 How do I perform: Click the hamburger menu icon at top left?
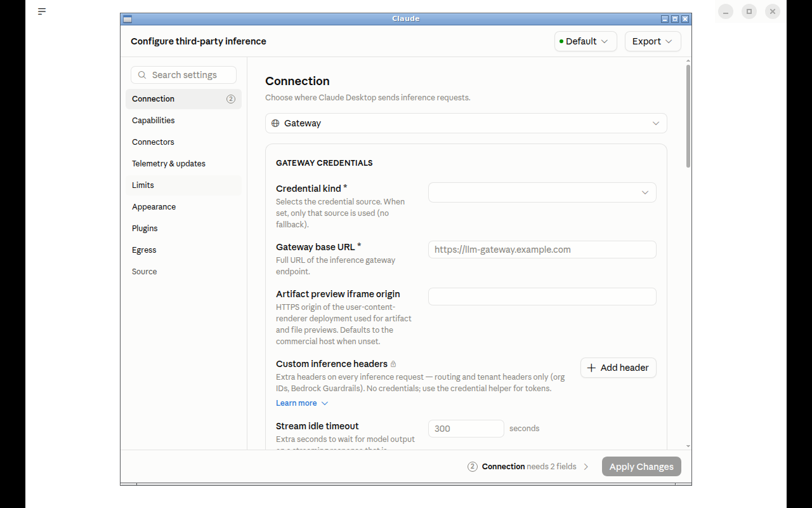pyautogui.click(x=42, y=11)
